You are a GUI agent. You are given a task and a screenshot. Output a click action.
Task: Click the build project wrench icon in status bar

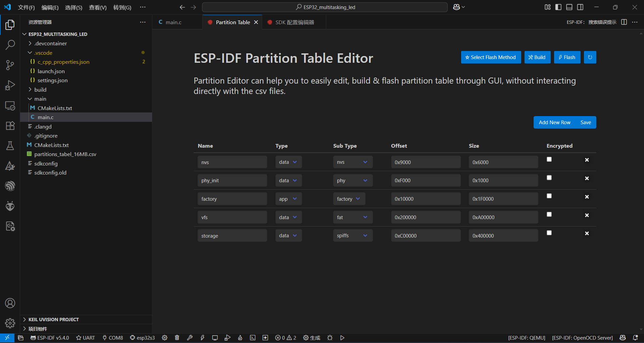[x=190, y=338]
